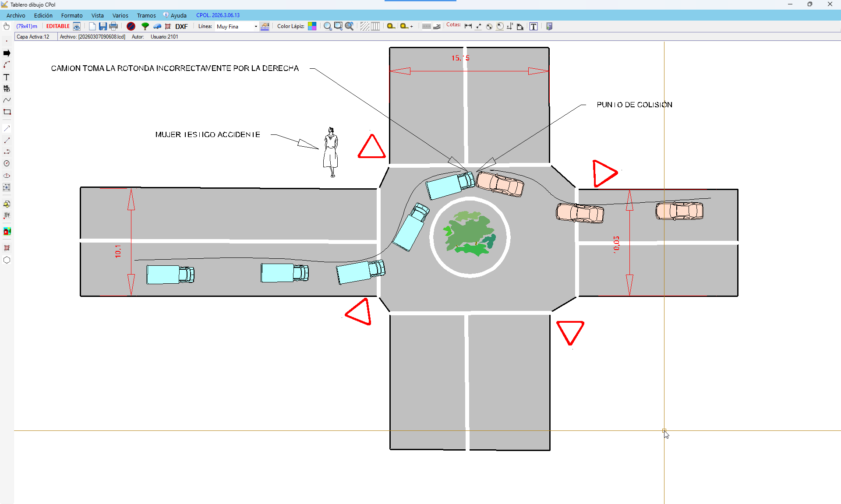Pick the hexagon polygon tool
The height and width of the screenshot is (504, 841).
(x=7, y=260)
